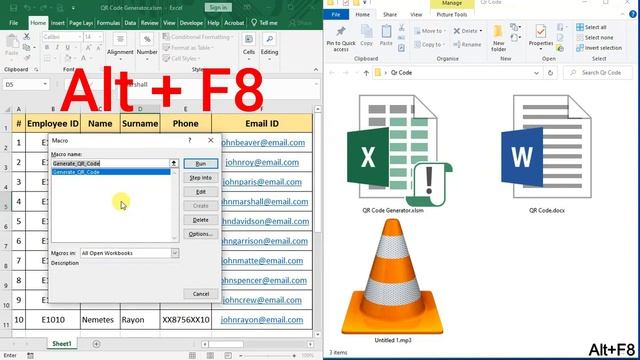
Task: Click Page Layout view icon in status bar
Action: [x=210, y=356]
